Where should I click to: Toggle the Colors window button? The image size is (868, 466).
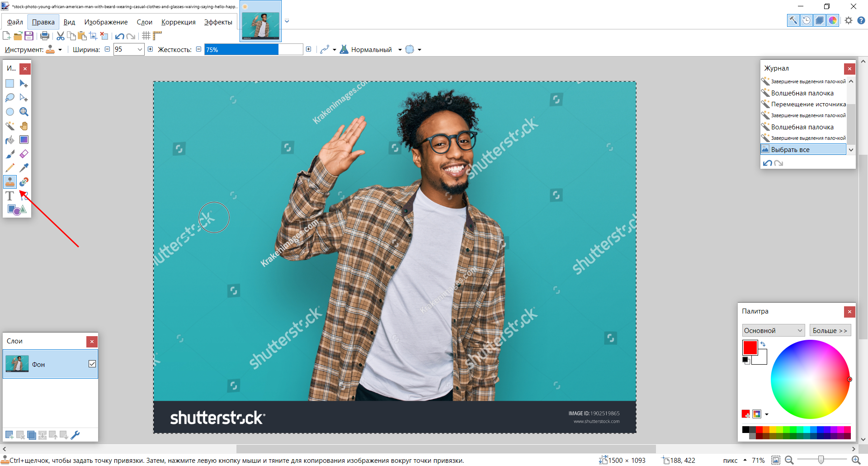(833, 20)
